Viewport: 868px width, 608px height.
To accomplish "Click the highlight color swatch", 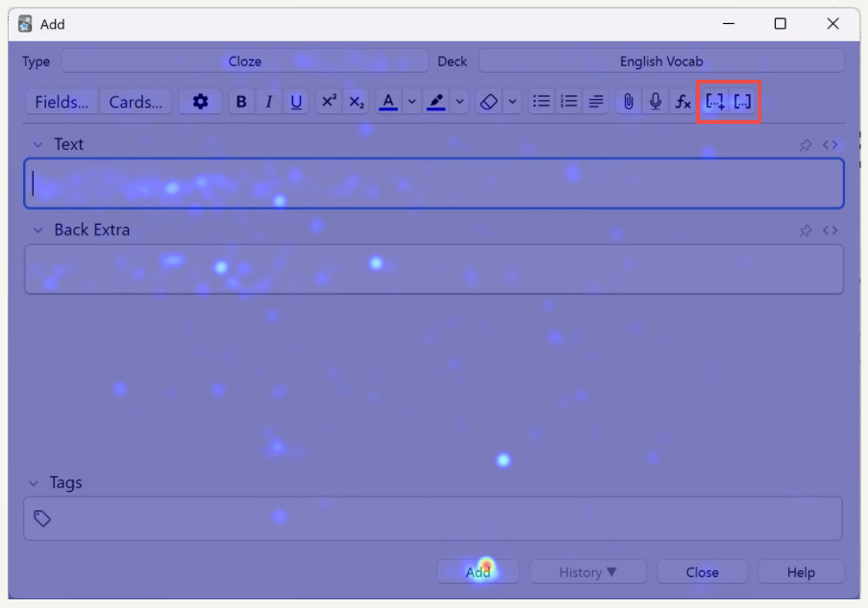I will tap(435, 102).
